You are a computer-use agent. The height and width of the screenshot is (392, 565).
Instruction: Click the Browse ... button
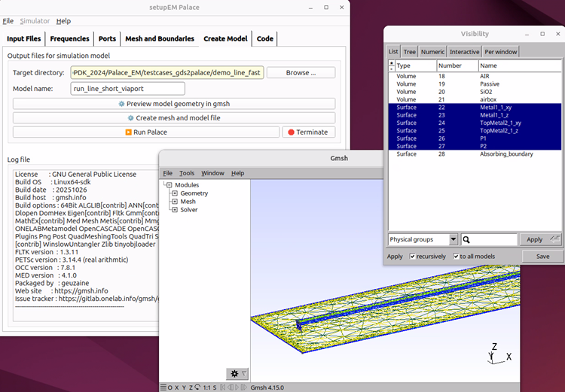pos(301,73)
